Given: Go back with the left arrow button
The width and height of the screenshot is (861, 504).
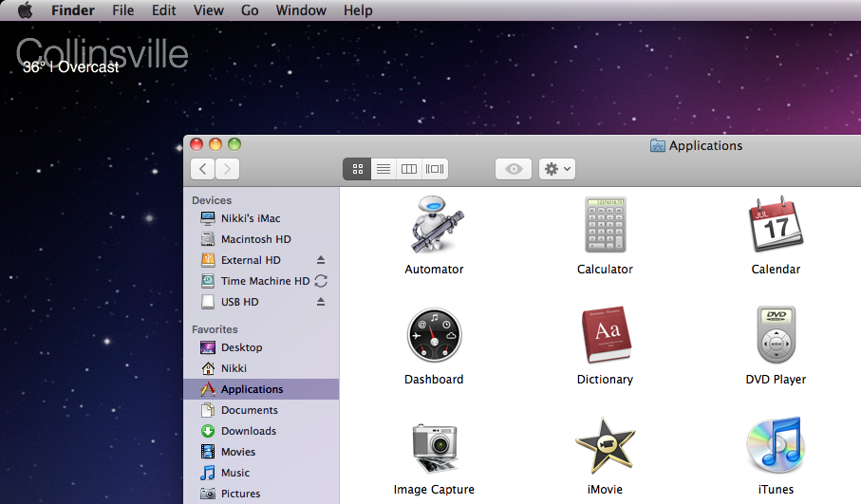Looking at the screenshot, I should pos(202,169).
